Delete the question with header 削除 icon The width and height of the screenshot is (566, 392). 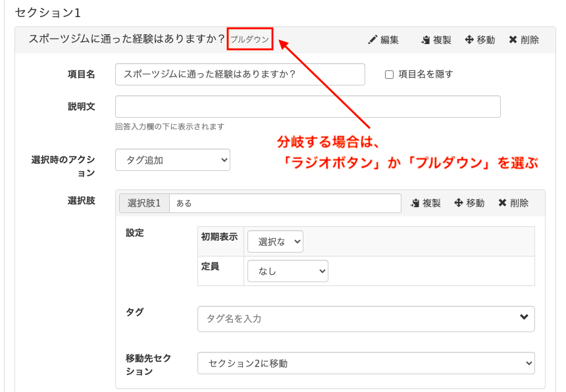[513, 40]
